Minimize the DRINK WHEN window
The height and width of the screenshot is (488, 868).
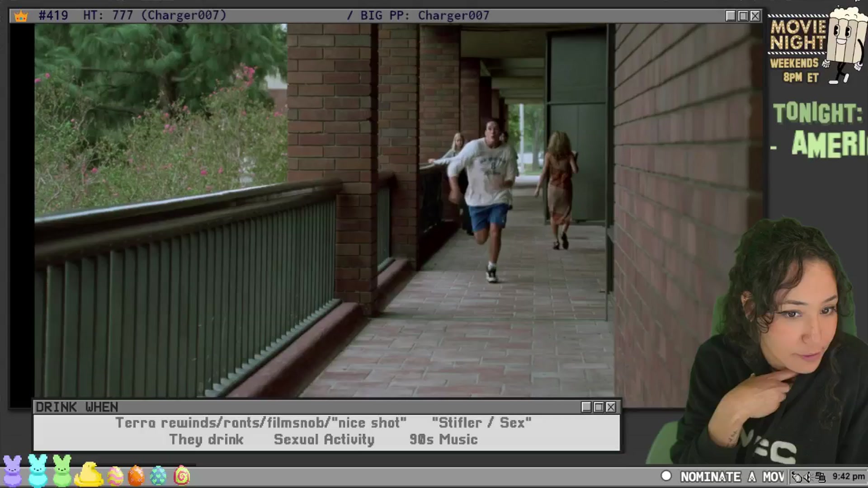click(586, 407)
